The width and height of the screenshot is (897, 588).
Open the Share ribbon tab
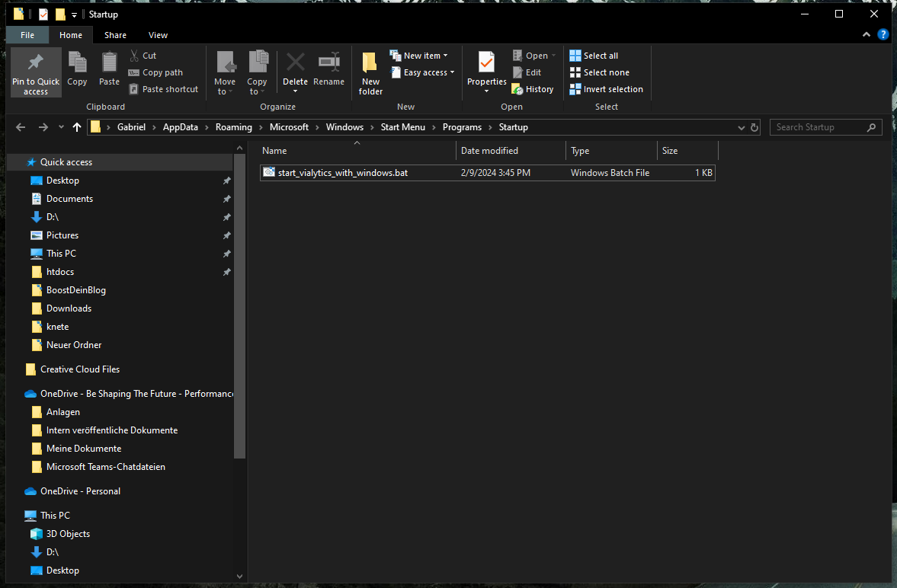[x=115, y=35]
